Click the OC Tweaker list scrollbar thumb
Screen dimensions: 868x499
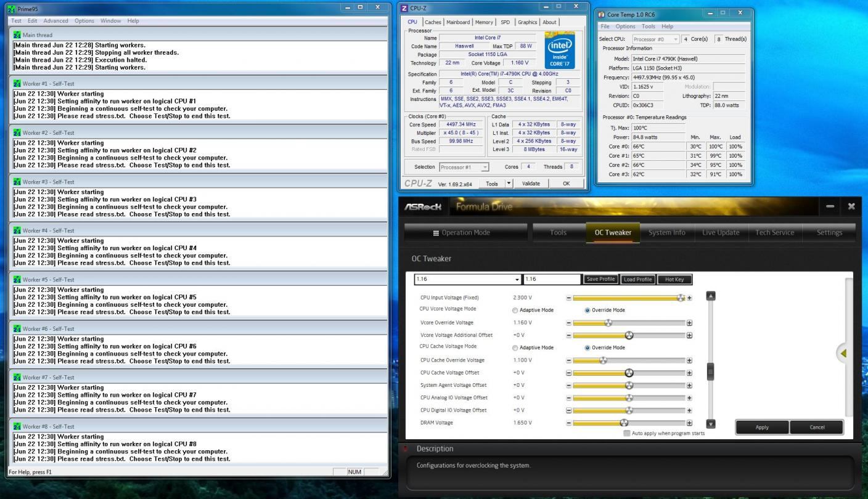click(x=710, y=371)
